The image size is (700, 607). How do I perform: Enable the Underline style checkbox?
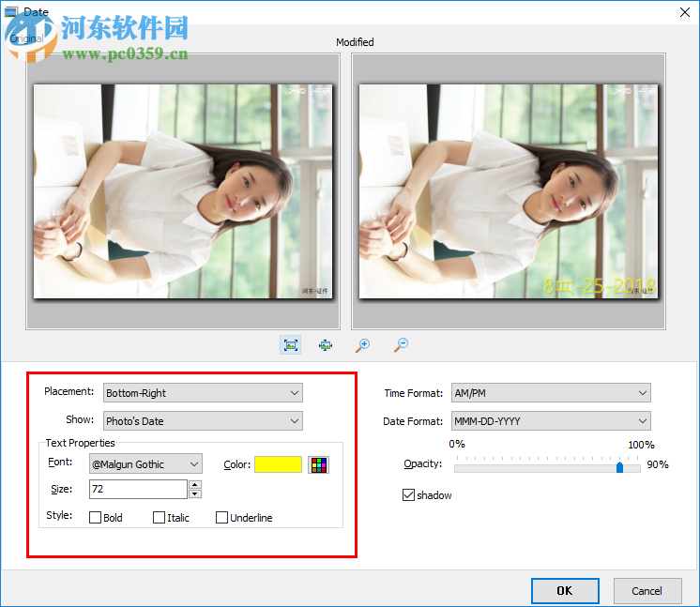221,518
